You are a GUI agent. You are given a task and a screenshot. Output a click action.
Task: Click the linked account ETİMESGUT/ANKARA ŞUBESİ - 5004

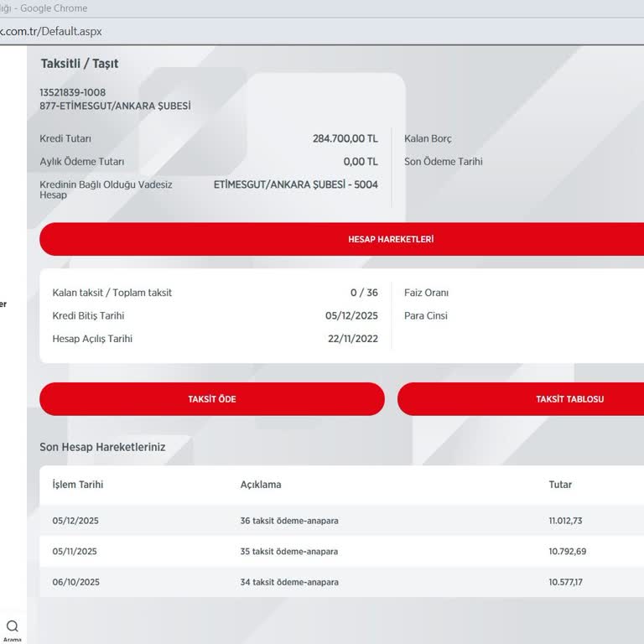295,184
